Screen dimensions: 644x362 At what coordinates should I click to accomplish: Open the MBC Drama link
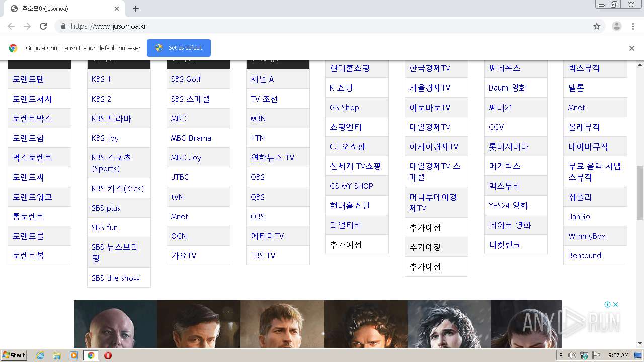[x=191, y=138]
